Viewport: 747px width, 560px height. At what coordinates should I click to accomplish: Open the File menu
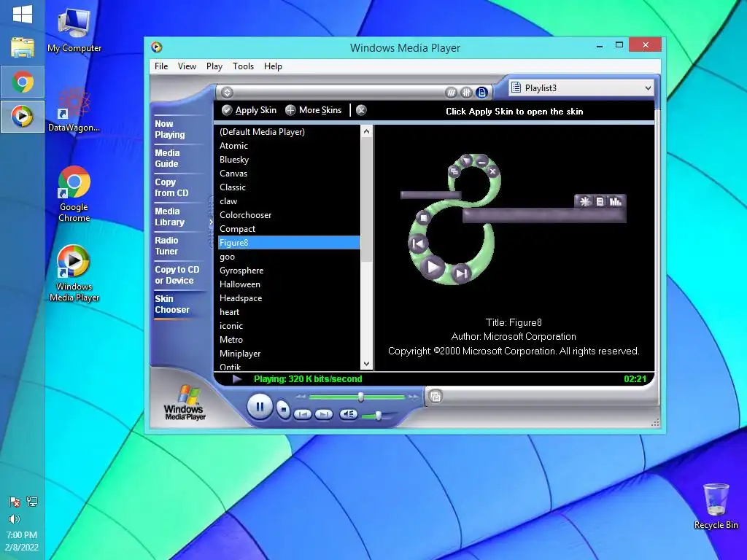point(161,66)
